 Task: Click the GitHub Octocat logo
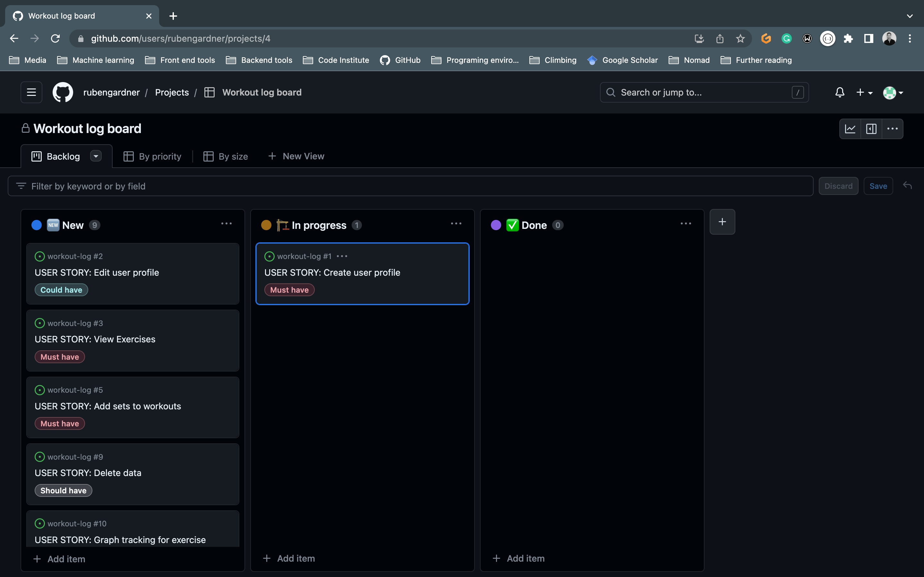63,92
